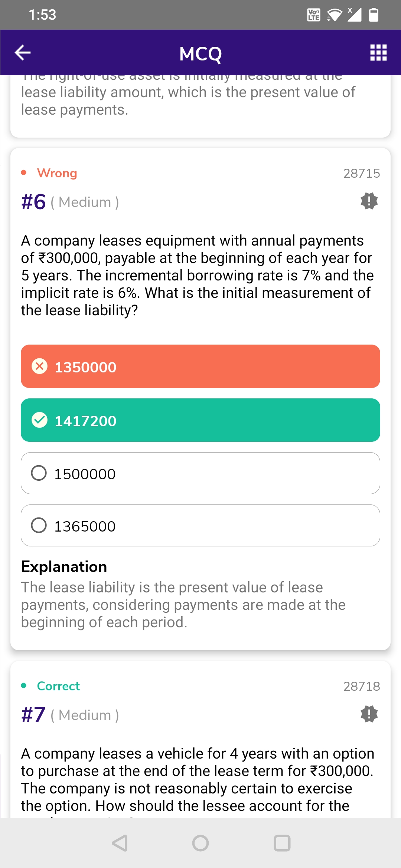Select the 1365000 radio option
The width and height of the screenshot is (401, 868).
click(x=39, y=525)
